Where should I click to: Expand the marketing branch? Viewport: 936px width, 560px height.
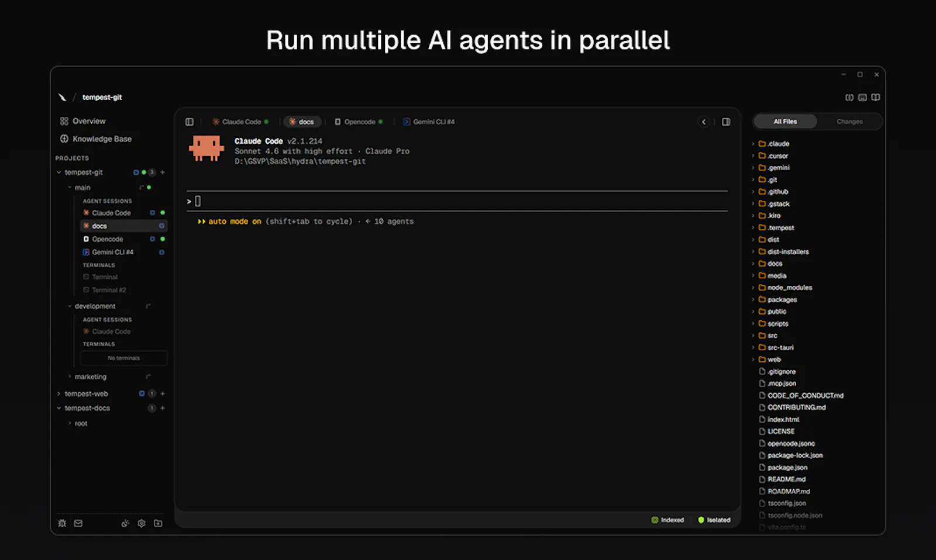click(70, 377)
